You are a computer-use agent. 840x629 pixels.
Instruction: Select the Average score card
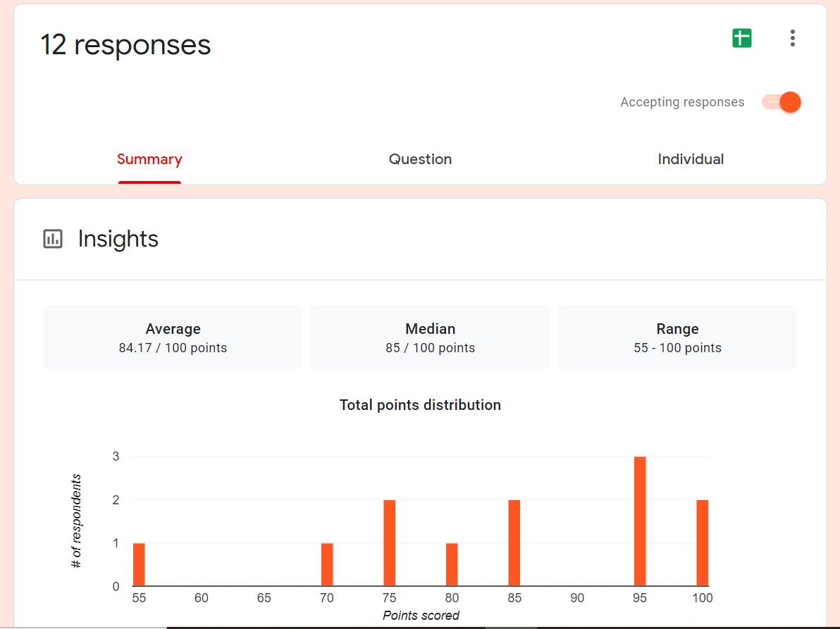pos(173,337)
